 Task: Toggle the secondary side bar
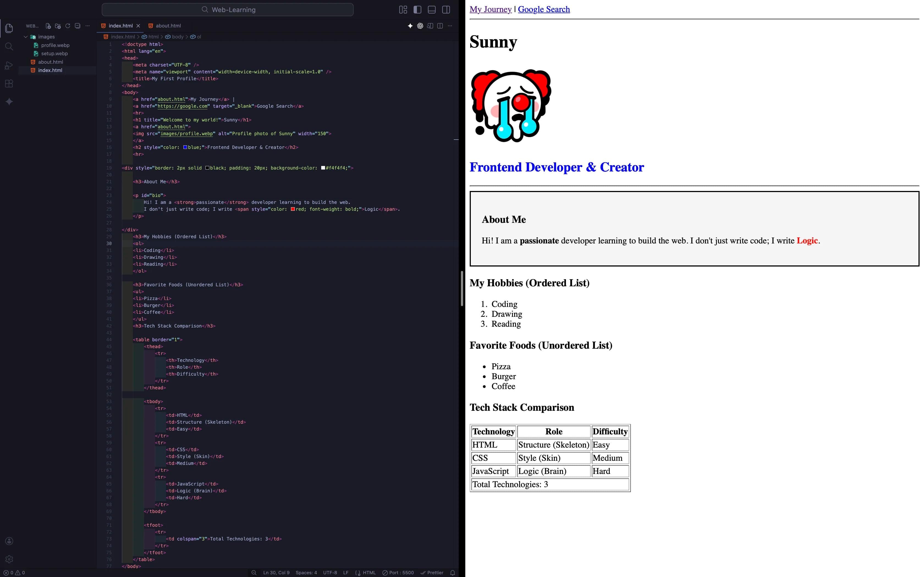[446, 10]
